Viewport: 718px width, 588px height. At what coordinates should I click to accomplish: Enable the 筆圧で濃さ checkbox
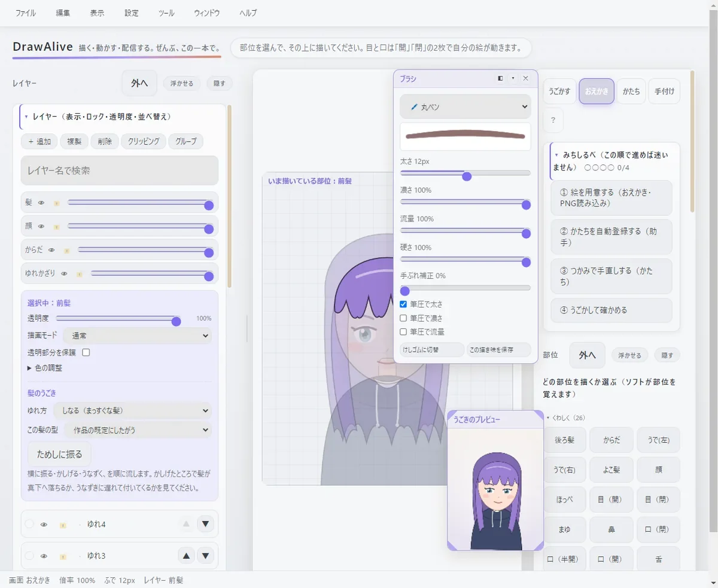coord(403,318)
